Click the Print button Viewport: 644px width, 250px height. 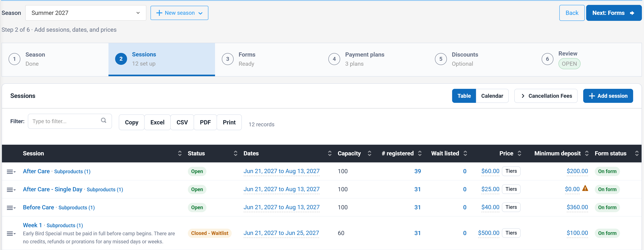tap(229, 122)
